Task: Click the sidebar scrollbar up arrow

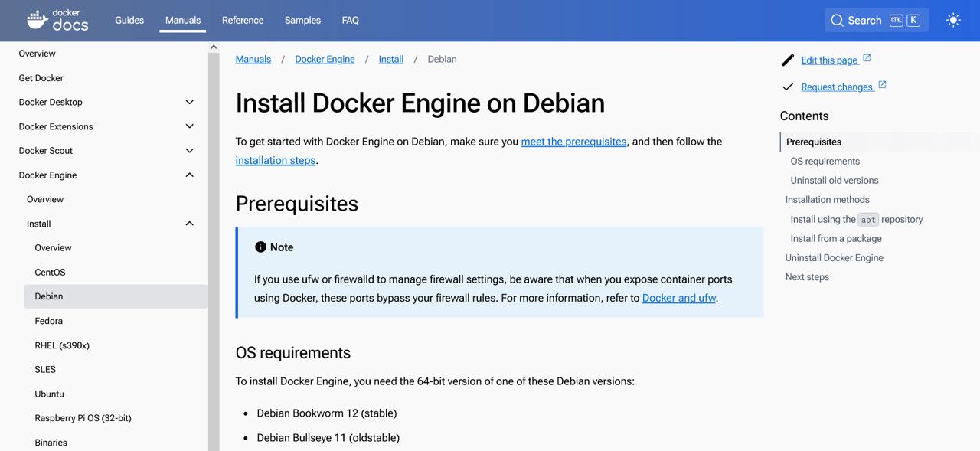Action: pyautogui.click(x=214, y=47)
